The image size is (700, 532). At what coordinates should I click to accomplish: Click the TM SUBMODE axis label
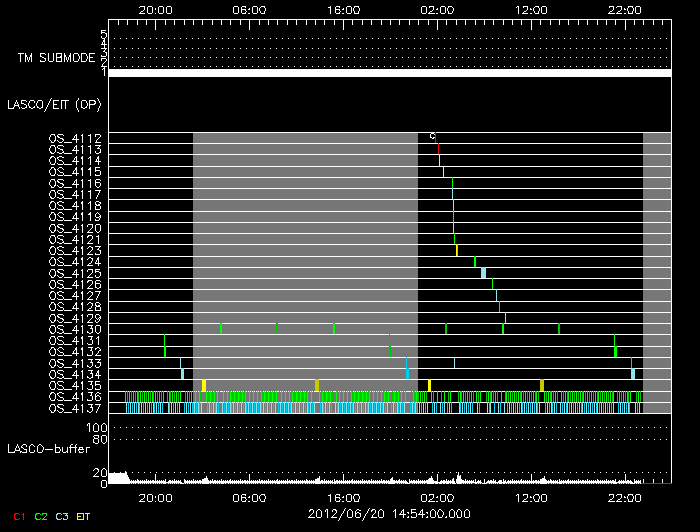click(56, 57)
